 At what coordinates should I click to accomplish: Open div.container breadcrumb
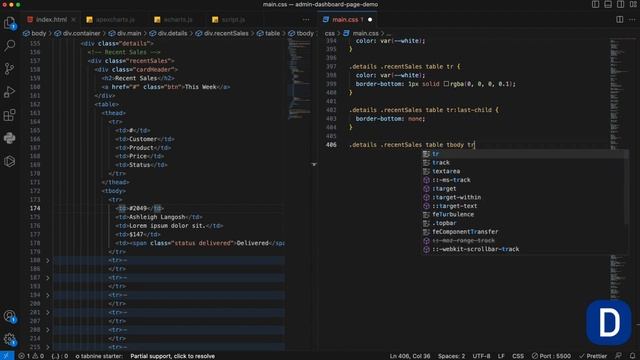point(77,33)
